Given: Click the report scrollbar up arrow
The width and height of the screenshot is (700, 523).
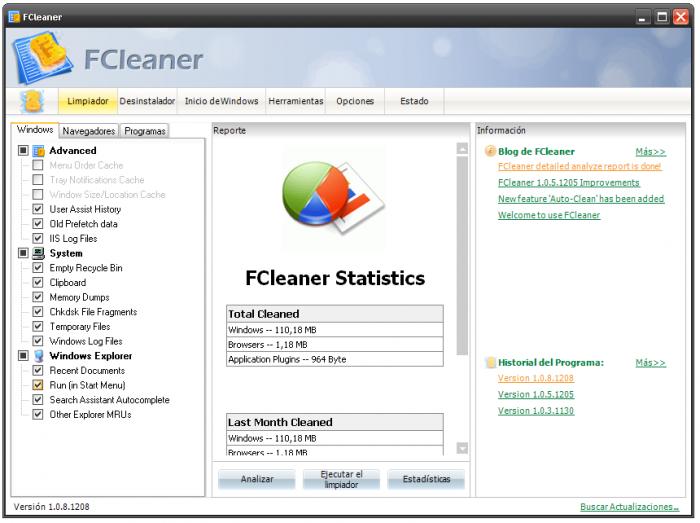Looking at the screenshot, I should tap(462, 149).
